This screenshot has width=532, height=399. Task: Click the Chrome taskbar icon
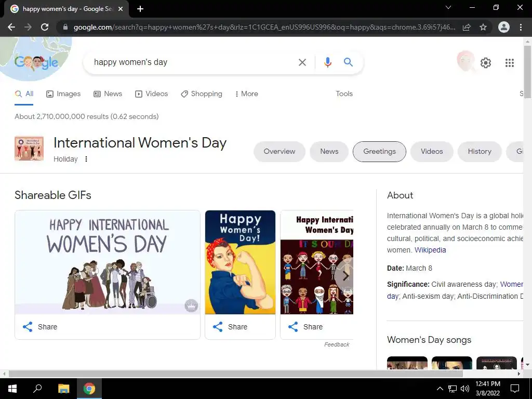coord(89,389)
